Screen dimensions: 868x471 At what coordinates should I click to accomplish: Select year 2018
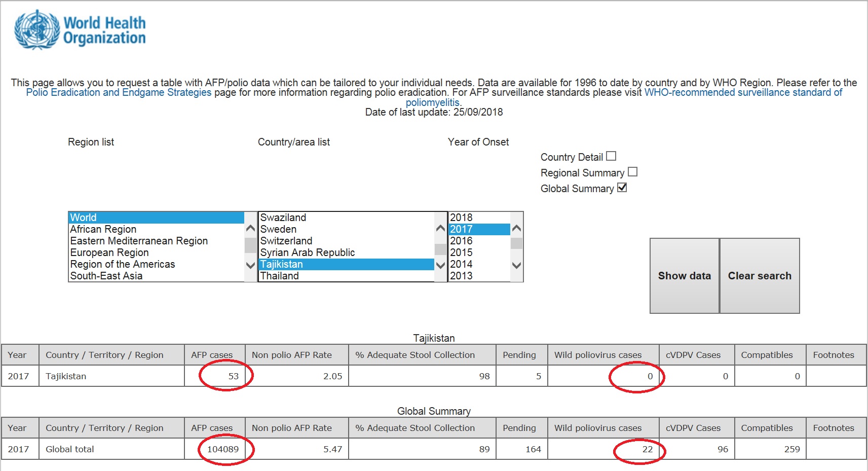coord(479,218)
